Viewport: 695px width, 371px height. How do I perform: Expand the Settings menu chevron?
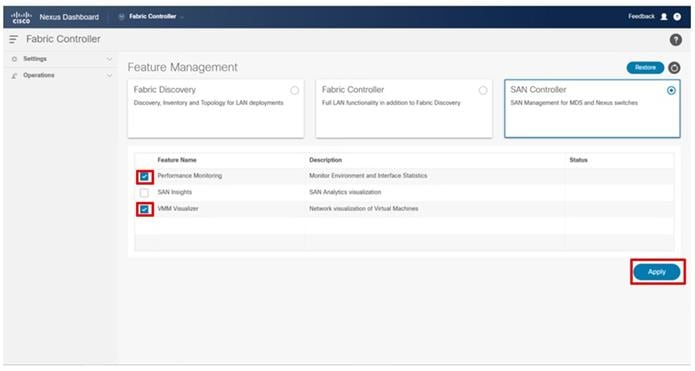tap(109, 59)
